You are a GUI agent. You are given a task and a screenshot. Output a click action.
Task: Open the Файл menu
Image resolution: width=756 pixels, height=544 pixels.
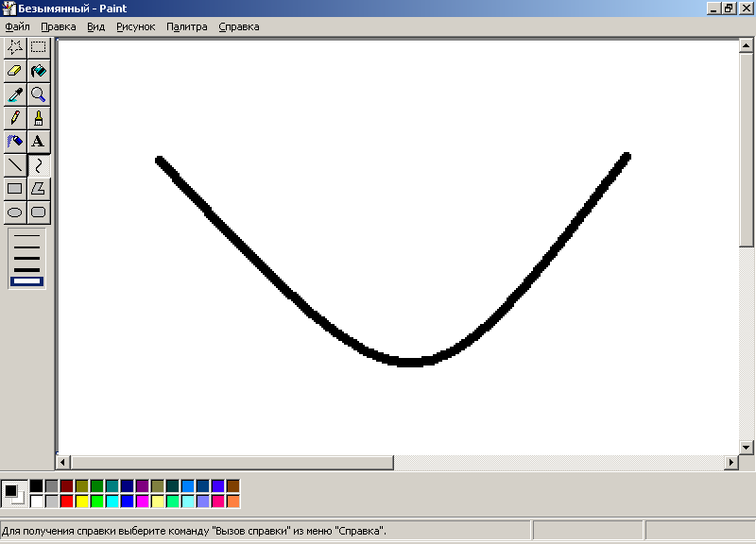pyautogui.click(x=17, y=27)
